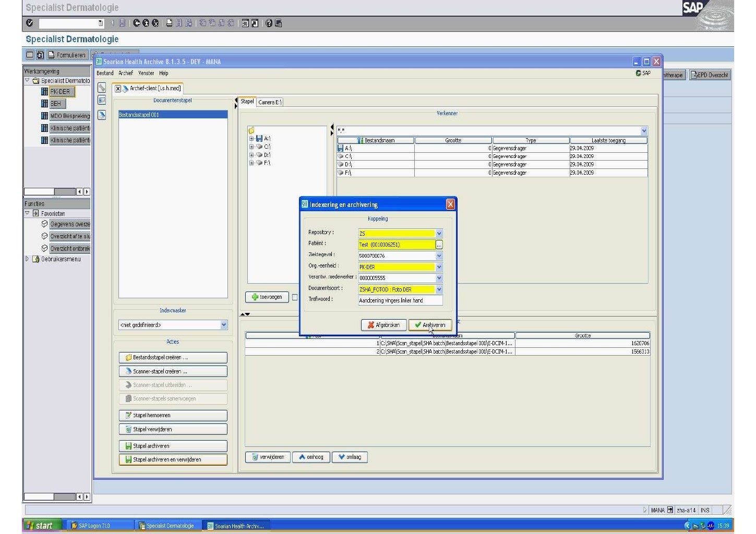This screenshot has height=534, width=756.
Task: Expand the C:\ drive tree node
Action: coord(251,147)
